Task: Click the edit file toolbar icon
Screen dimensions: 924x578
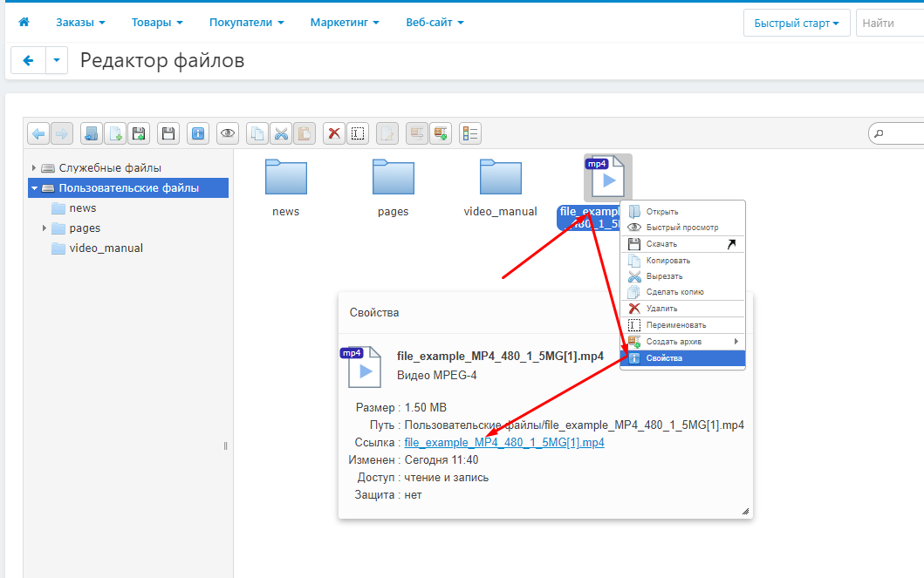Action: coord(387,133)
